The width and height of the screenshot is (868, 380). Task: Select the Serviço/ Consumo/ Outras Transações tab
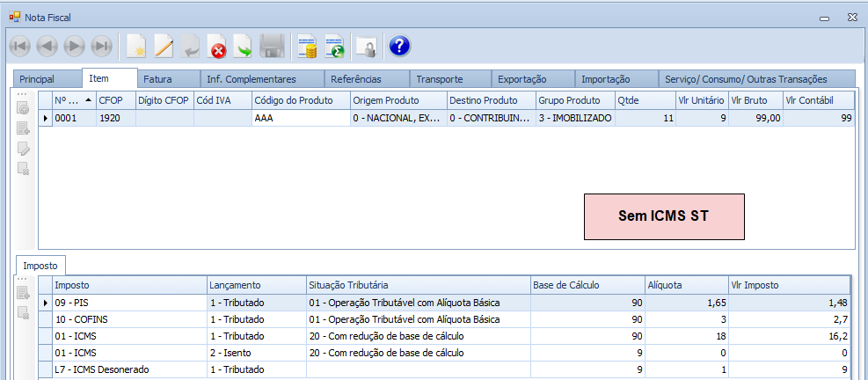point(746,79)
